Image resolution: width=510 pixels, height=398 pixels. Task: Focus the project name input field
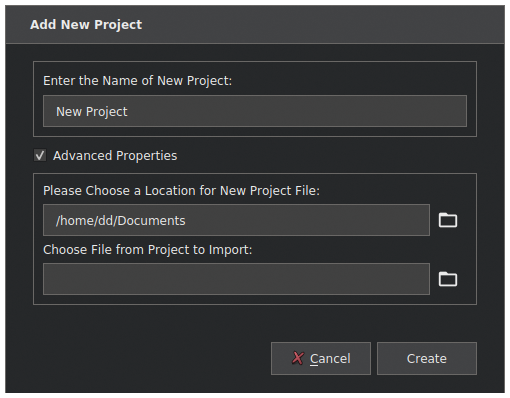click(255, 111)
